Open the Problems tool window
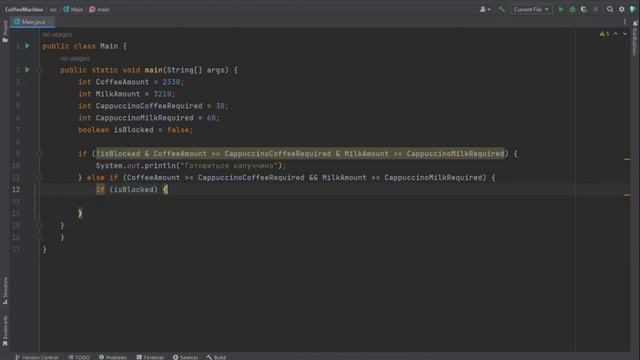The width and height of the screenshot is (640, 360). click(113, 357)
